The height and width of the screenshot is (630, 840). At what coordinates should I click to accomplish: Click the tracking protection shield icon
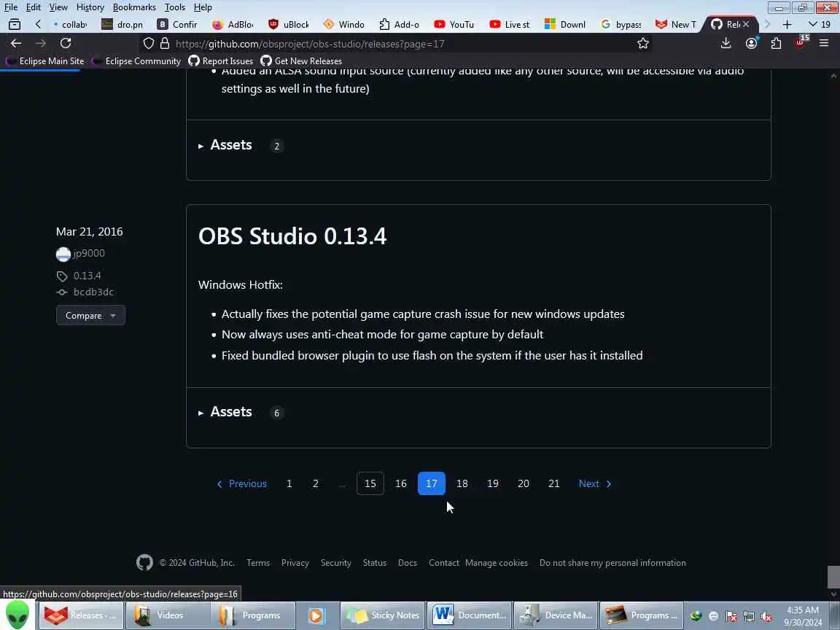click(x=149, y=44)
